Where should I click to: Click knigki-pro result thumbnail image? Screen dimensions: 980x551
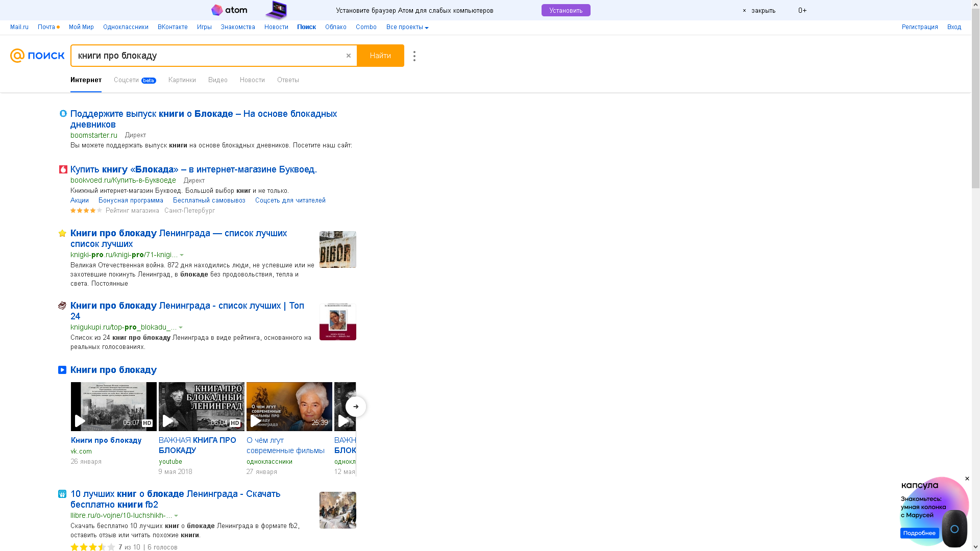coord(338,249)
